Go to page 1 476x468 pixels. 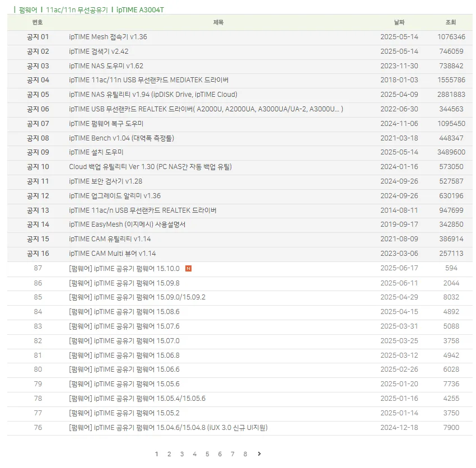pyautogui.click(x=157, y=455)
